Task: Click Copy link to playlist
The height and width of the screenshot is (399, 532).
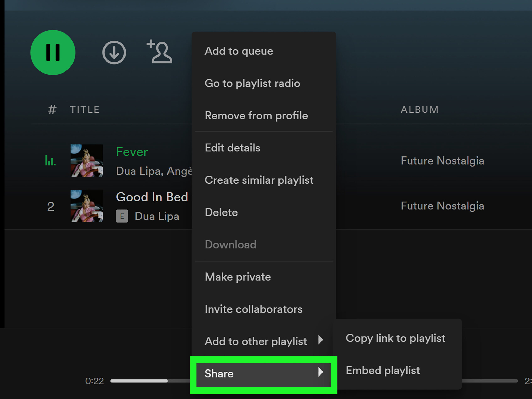Action: [x=395, y=338]
